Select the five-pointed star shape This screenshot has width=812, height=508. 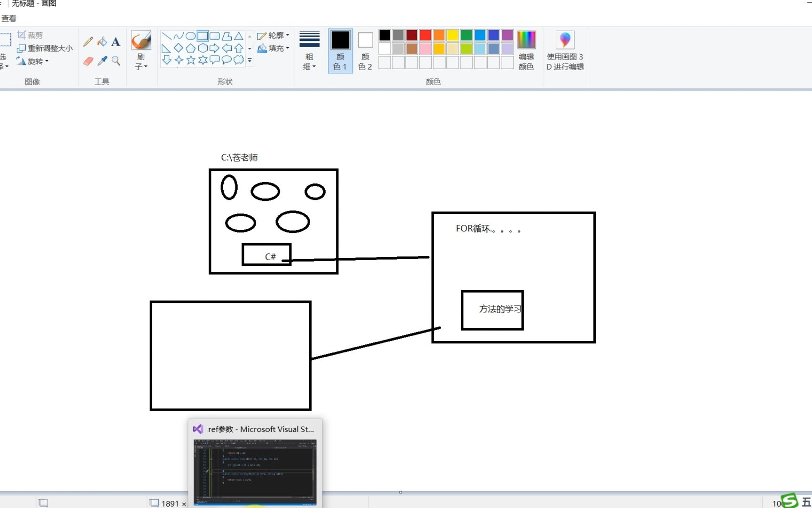tap(190, 60)
